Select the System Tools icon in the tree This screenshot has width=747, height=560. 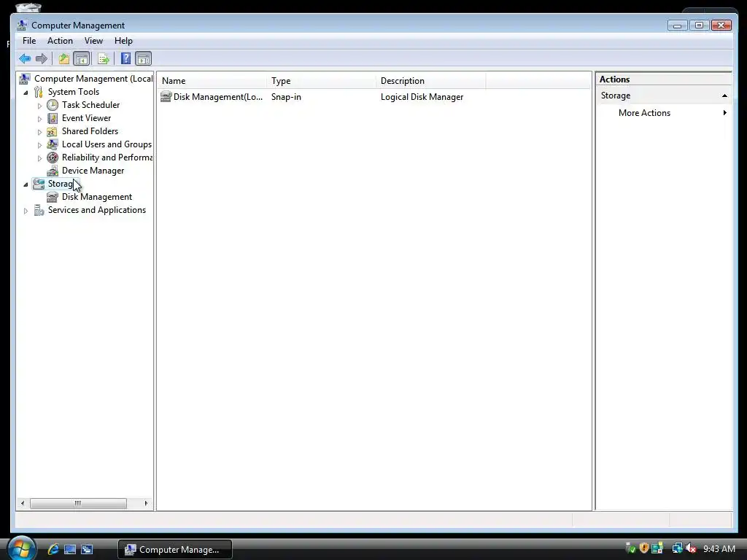pos(39,92)
